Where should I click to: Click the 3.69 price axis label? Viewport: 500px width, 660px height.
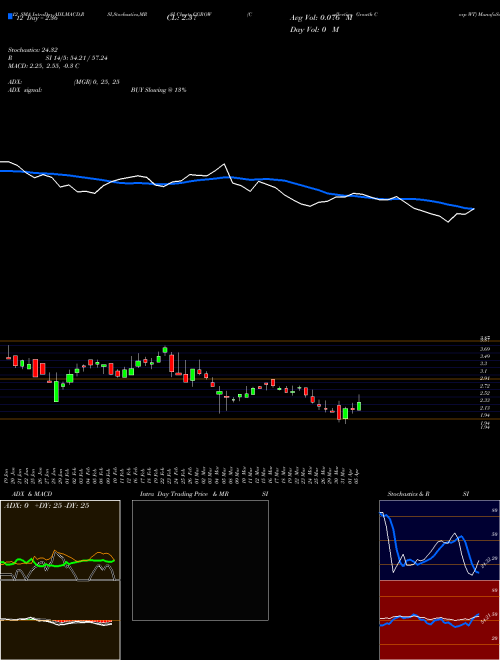coord(484,349)
